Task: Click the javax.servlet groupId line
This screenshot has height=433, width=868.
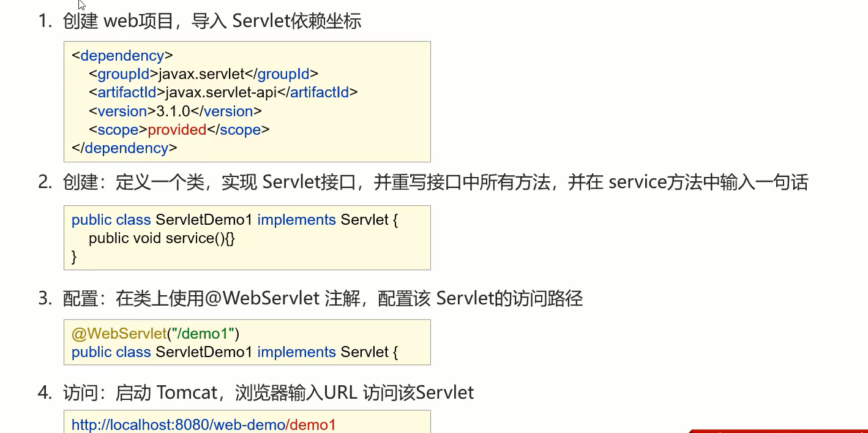Action: click(x=203, y=74)
